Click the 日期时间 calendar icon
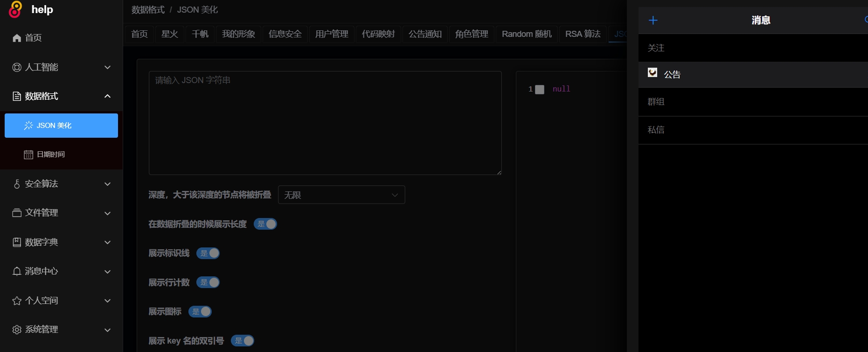 28,155
